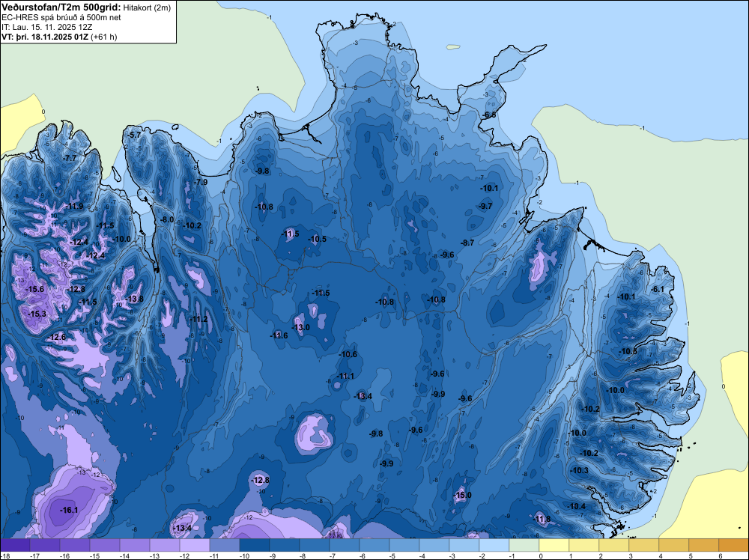This screenshot has height=560, width=749.
Task: Click the initial time 'IT: Lau. 15. 11. 2025 12Z'
Action: point(46,27)
